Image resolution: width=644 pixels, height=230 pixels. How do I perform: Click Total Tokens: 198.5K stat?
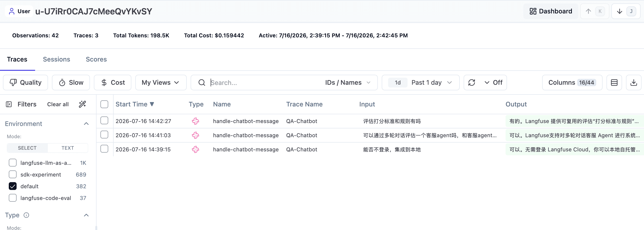click(x=141, y=35)
